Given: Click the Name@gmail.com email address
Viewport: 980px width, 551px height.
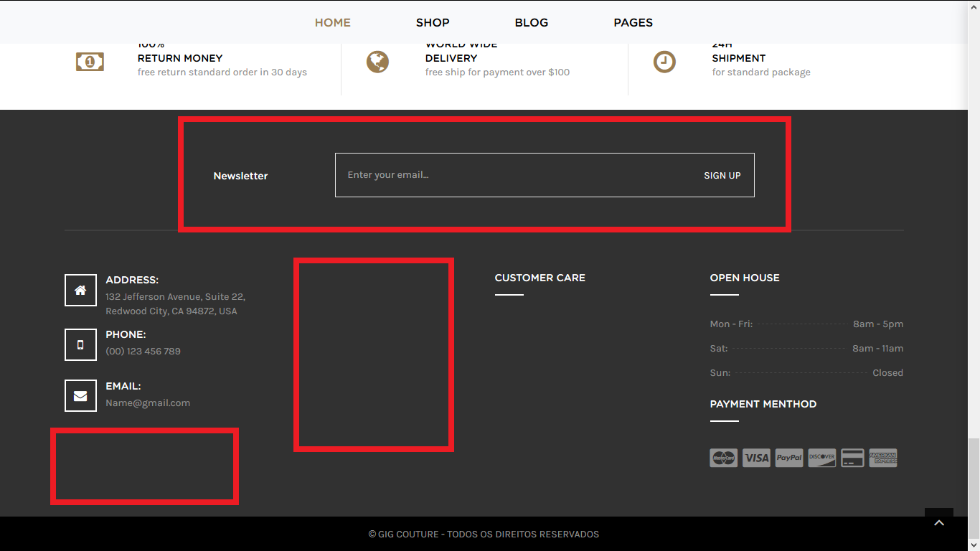Looking at the screenshot, I should coord(148,403).
